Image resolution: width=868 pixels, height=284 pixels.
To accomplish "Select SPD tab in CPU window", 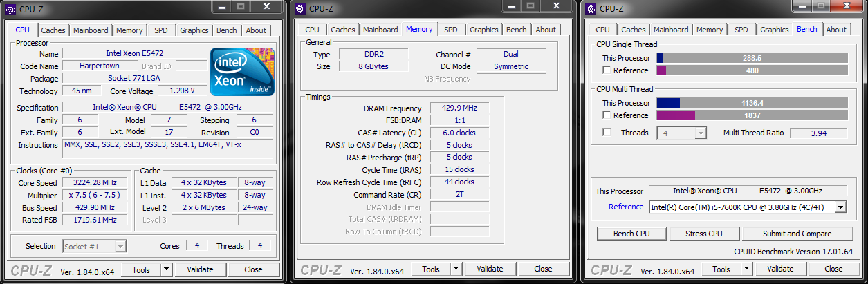I will pos(160,30).
